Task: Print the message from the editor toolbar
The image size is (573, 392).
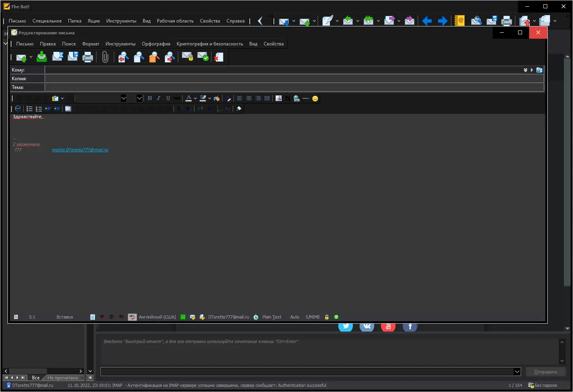Action: pyautogui.click(x=88, y=57)
